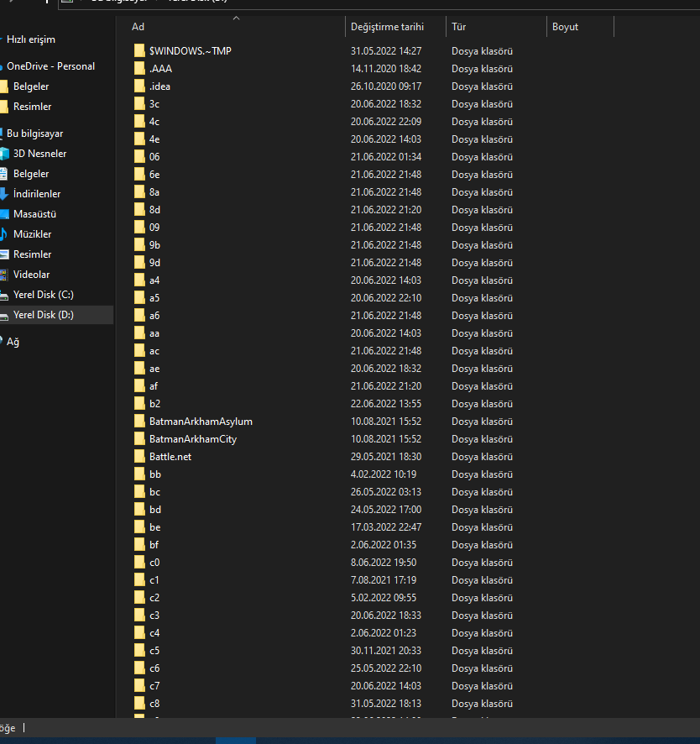The width and height of the screenshot is (700, 744).
Task: Sort by the Ad column header
Action: click(138, 27)
